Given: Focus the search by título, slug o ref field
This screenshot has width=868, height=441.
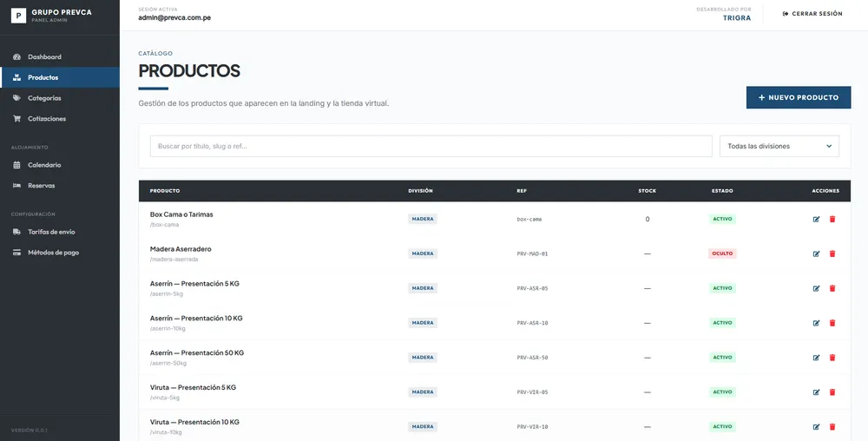Looking at the screenshot, I should (431, 146).
